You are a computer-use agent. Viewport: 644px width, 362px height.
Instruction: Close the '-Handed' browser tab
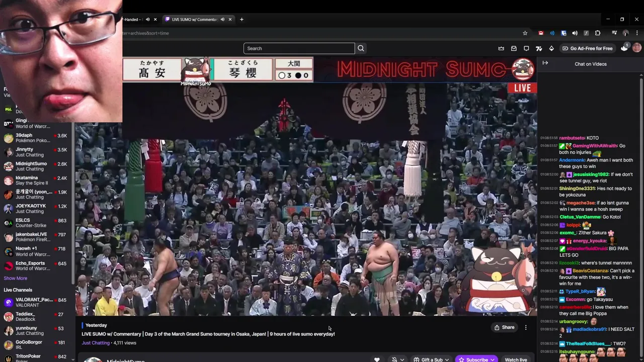click(x=155, y=20)
